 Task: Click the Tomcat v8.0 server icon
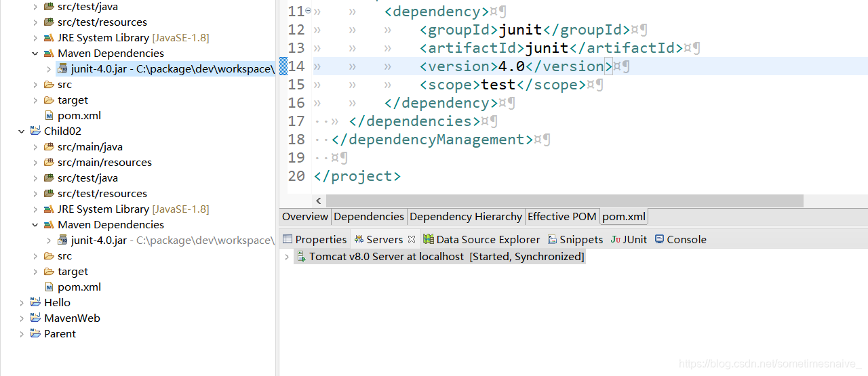(301, 257)
